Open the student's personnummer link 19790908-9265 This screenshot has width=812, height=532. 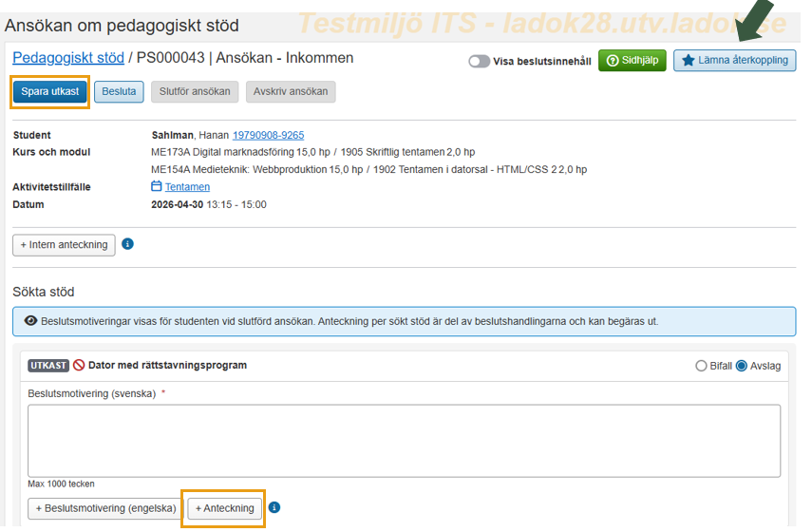point(268,135)
